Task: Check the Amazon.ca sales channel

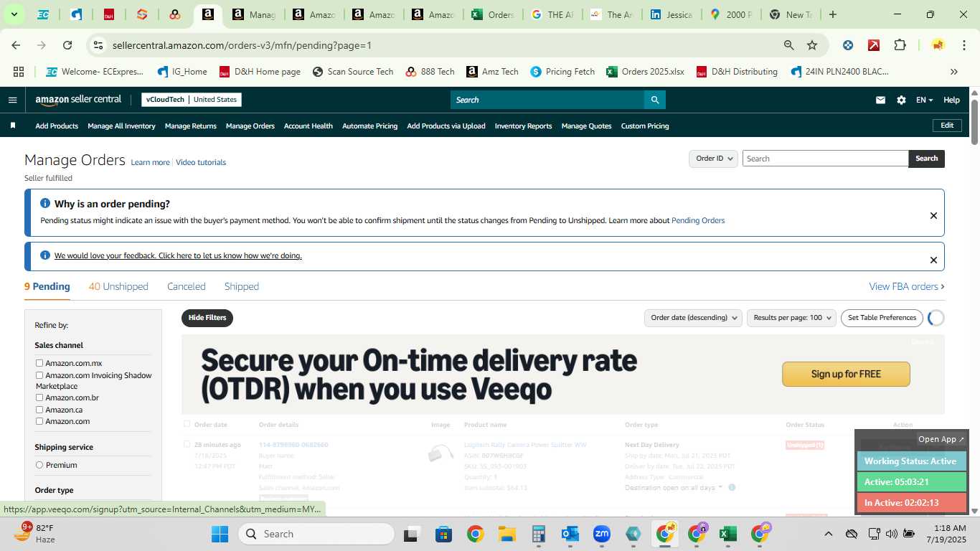Action: (39, 410)
